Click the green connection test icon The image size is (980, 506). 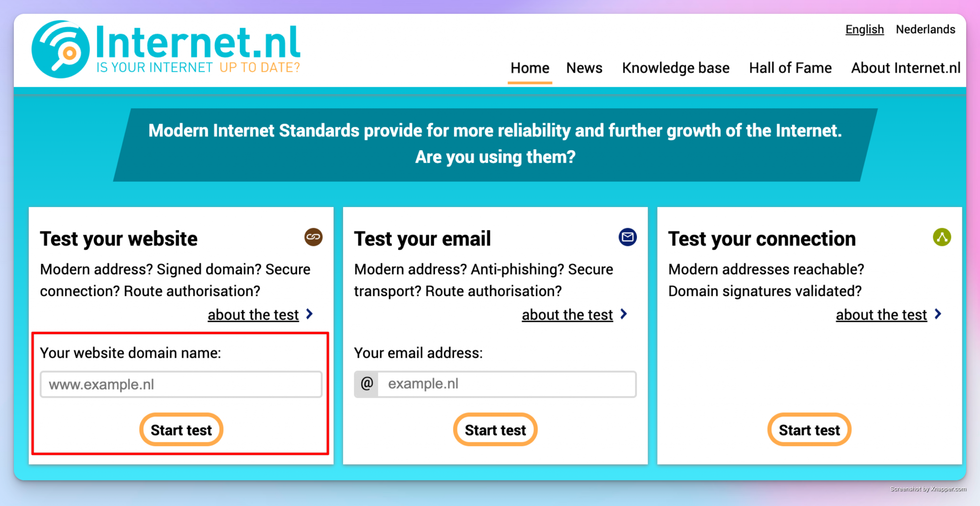[942, 237]
